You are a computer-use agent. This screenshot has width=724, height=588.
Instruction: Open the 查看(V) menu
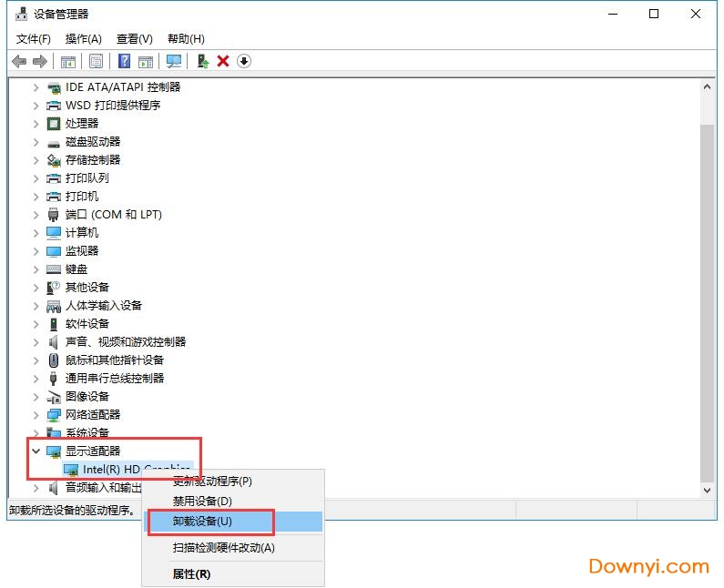134,39
